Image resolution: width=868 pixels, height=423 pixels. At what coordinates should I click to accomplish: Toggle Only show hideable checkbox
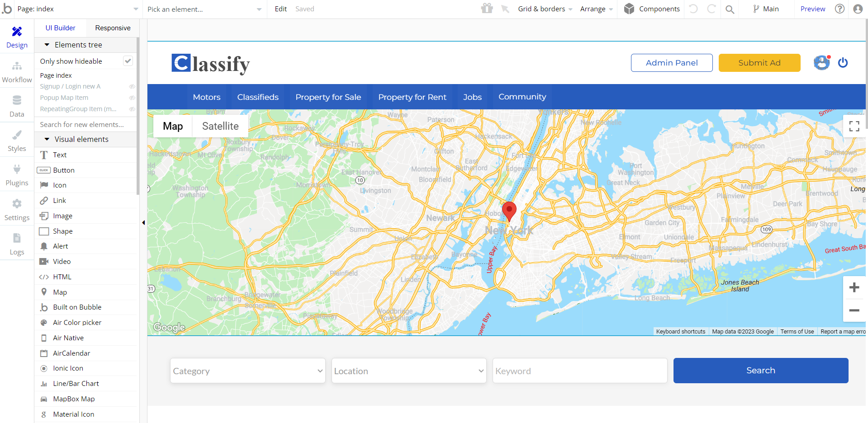click(x=128, y=61)
